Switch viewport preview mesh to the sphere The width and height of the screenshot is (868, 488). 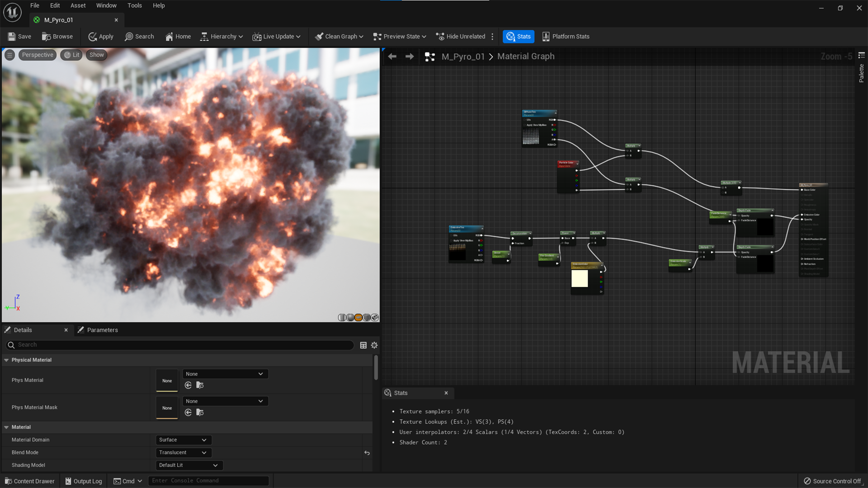click(x=350, y=318)
